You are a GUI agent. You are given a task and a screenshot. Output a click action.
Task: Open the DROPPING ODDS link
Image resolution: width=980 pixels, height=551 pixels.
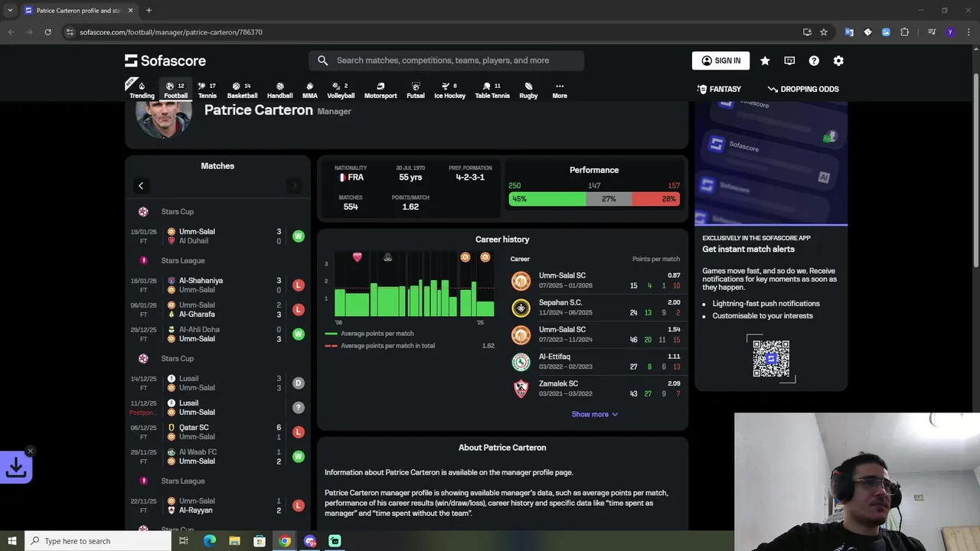click(x=803, y=89)
